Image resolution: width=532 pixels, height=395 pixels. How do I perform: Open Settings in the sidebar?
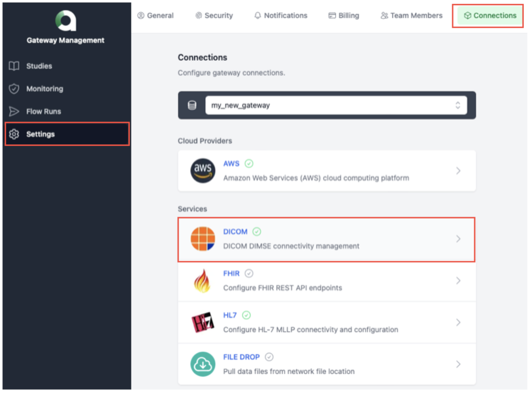click(x=67, y=134)
